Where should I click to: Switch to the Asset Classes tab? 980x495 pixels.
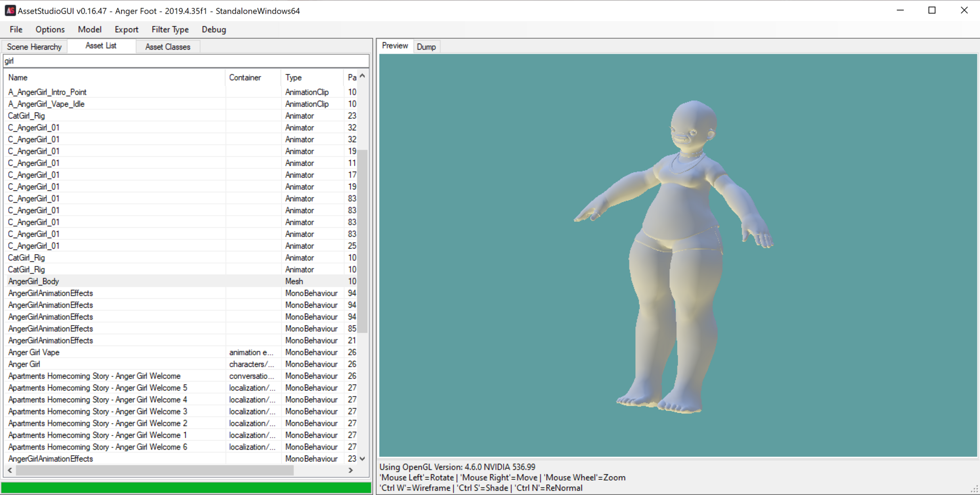tap(168, 47)
